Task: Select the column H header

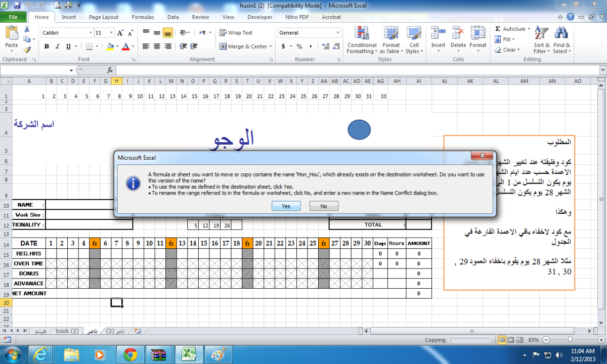Action: (117, 81)
